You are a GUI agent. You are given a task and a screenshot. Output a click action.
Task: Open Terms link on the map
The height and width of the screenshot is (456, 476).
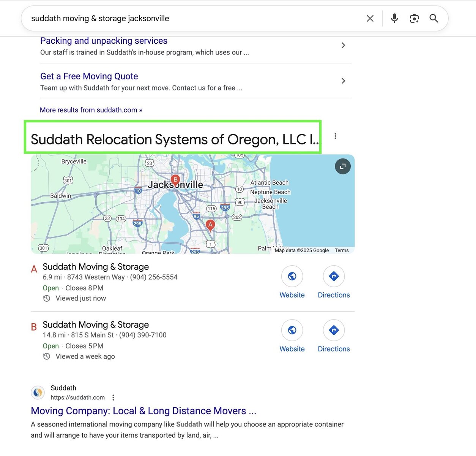[342, 250]
